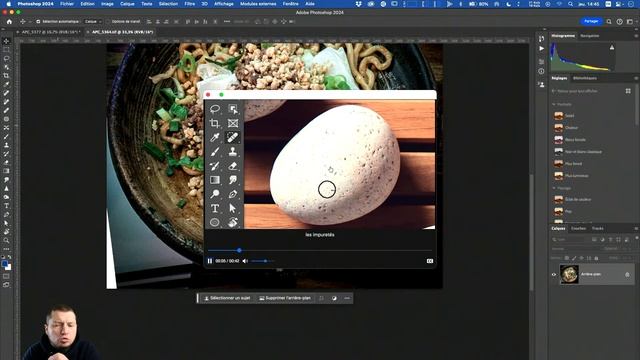The height and width of the screenshot is (360, 640).
Task: Open the Calque dropdown in the options bar
Action: pyautogui.click(x=93, y=22)
